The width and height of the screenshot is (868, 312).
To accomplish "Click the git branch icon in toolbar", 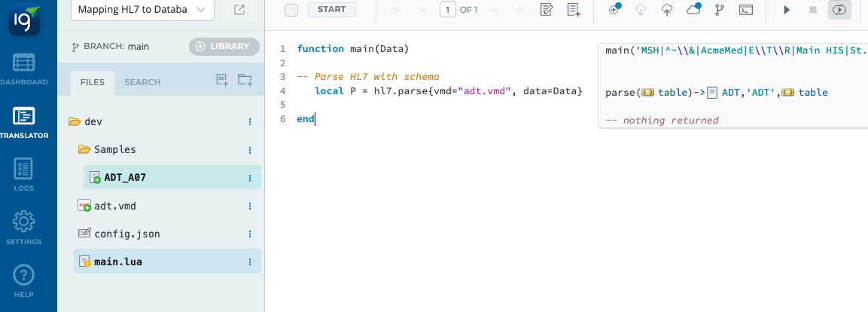I will [719, 10].
